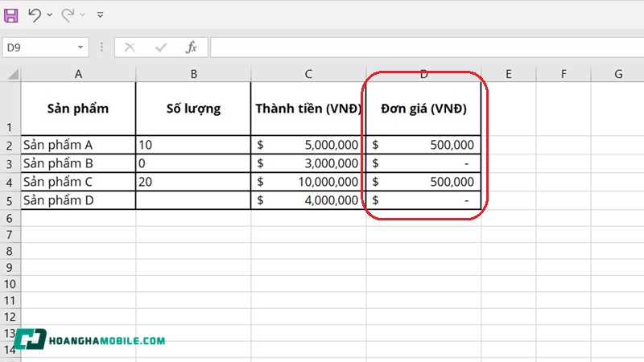Screen dimensions: 644x362
Task: Select row 6 header
Action: 10,218
